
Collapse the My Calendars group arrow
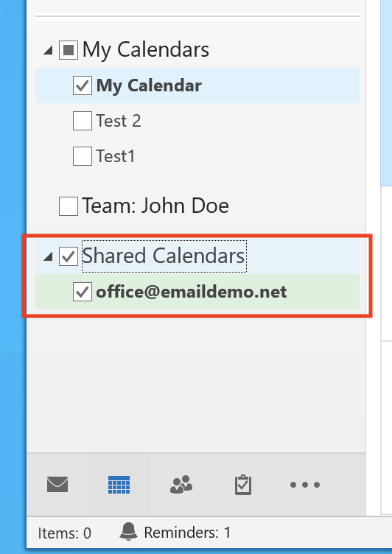(x=48, y=51)
